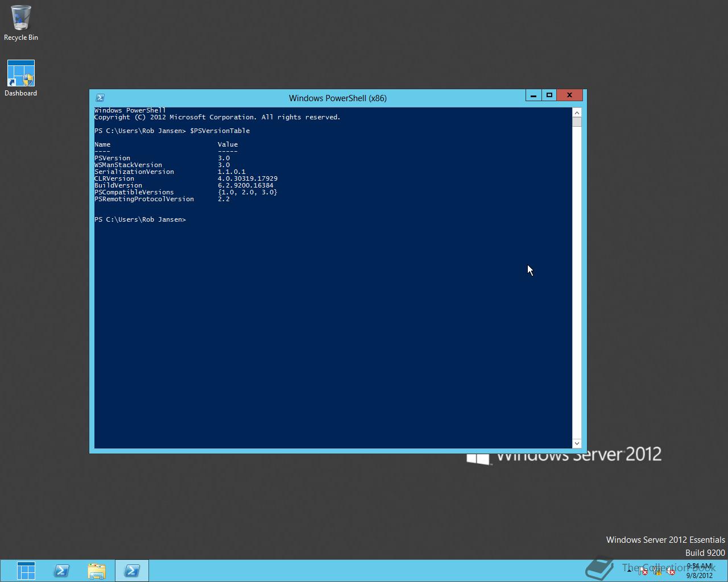Open Action Center flag icon in tray
Screen dimensions: 728x582
[x=643, y=571]
